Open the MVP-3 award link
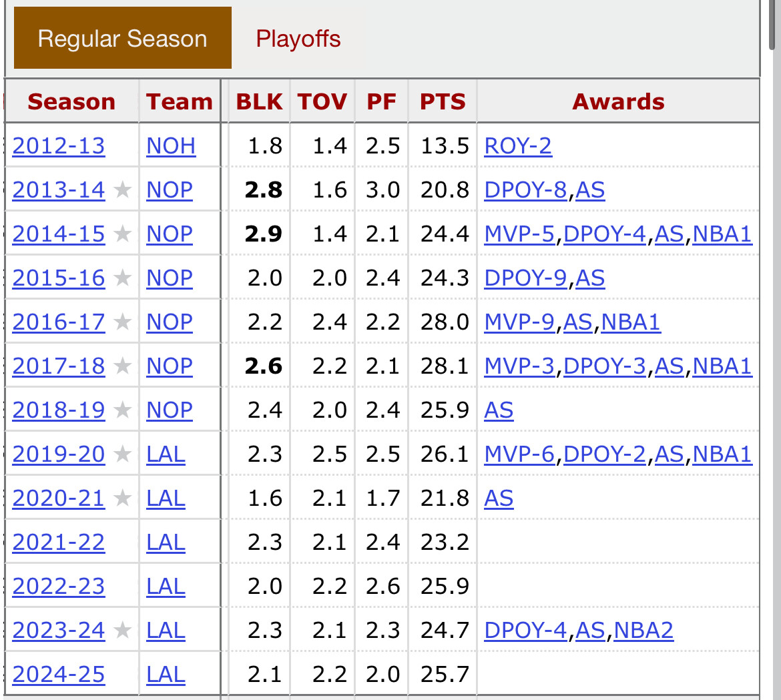781x700 pixels. (x=519, y=366)
